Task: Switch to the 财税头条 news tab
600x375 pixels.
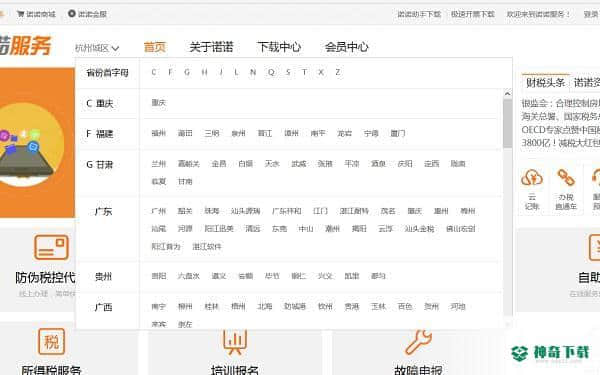Action: click(545, 83)
